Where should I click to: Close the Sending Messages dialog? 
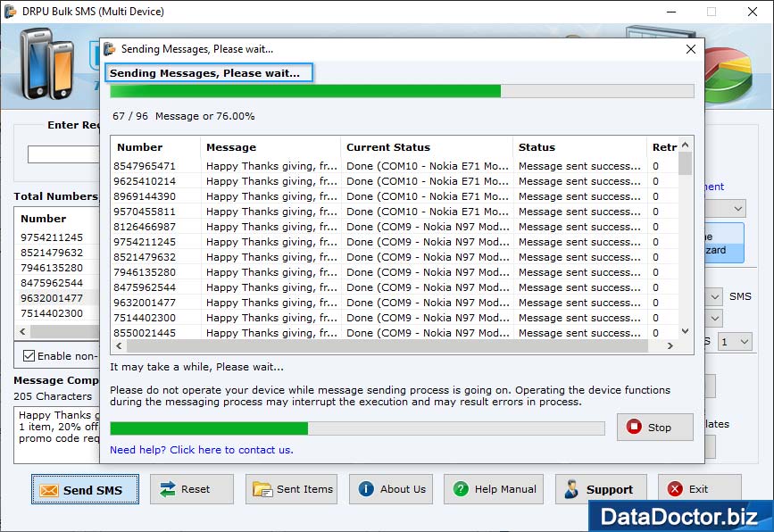(691, 49)
